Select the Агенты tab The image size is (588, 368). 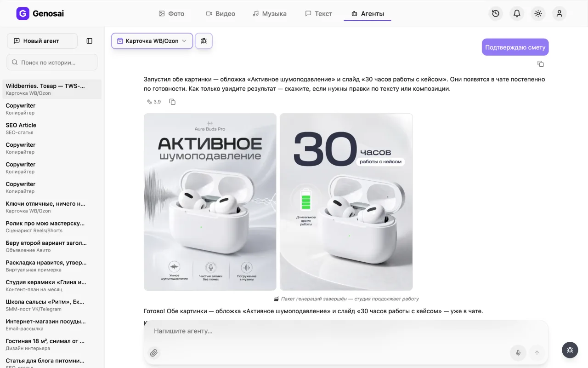click(367, 14)
